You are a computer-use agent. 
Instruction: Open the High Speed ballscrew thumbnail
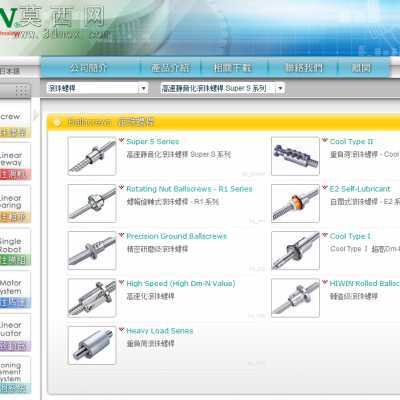[92, 298]
